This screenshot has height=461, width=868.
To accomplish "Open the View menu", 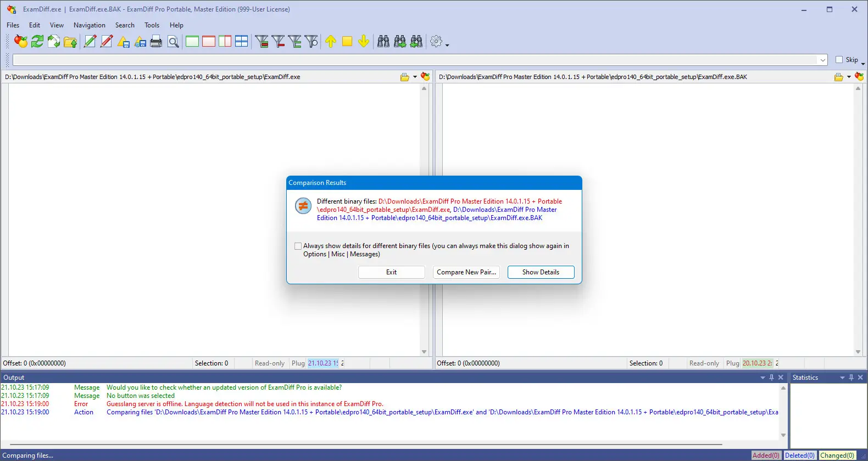I will pos(57,25).
